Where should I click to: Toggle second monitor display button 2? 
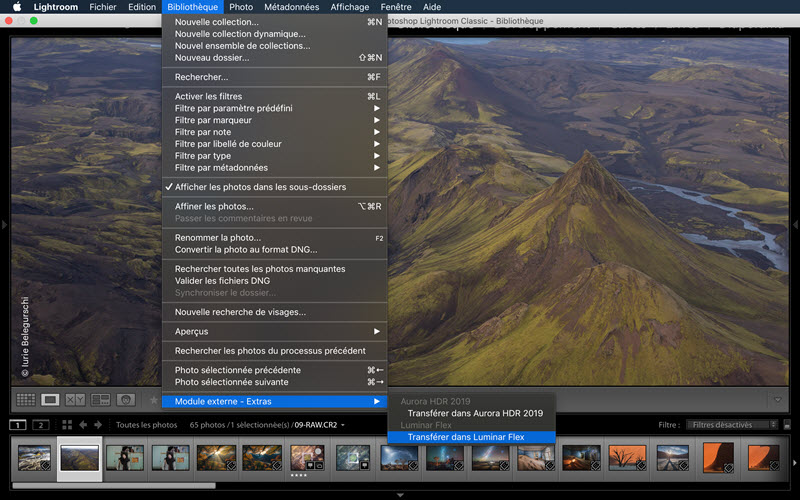(x=40, y=425)
